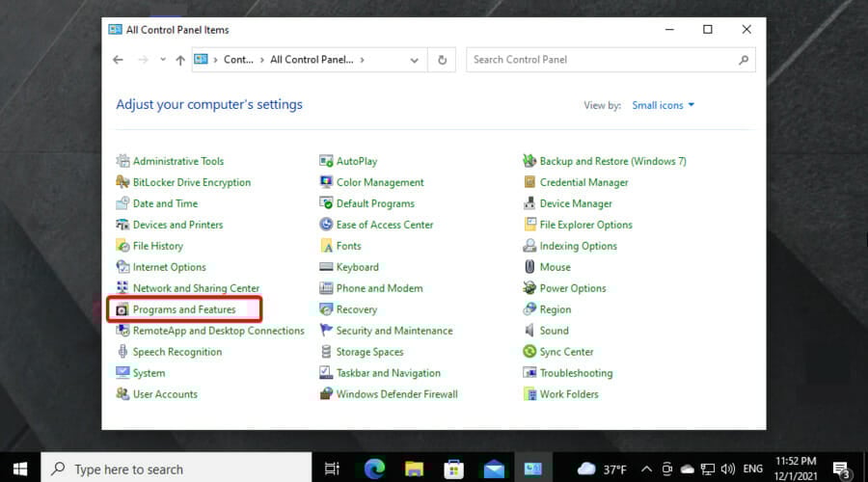Click the System monitor icon

[x=122, y=372]
